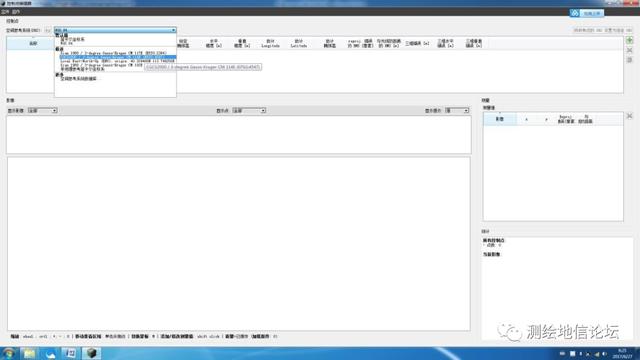Sort the measurements table by the 影像 column header

pyautogui.click(x=500, y=119)
